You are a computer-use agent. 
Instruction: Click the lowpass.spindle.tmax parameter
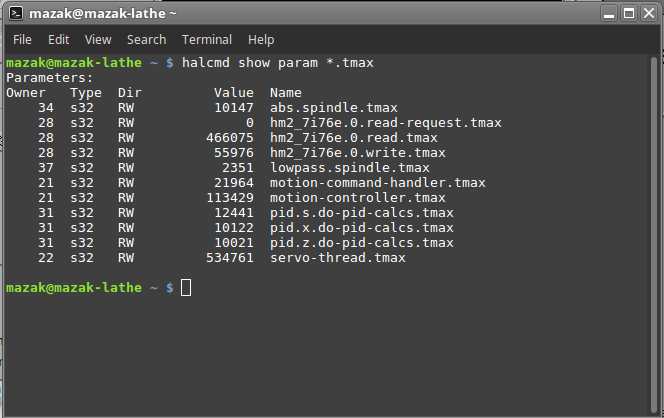point(350,168)
